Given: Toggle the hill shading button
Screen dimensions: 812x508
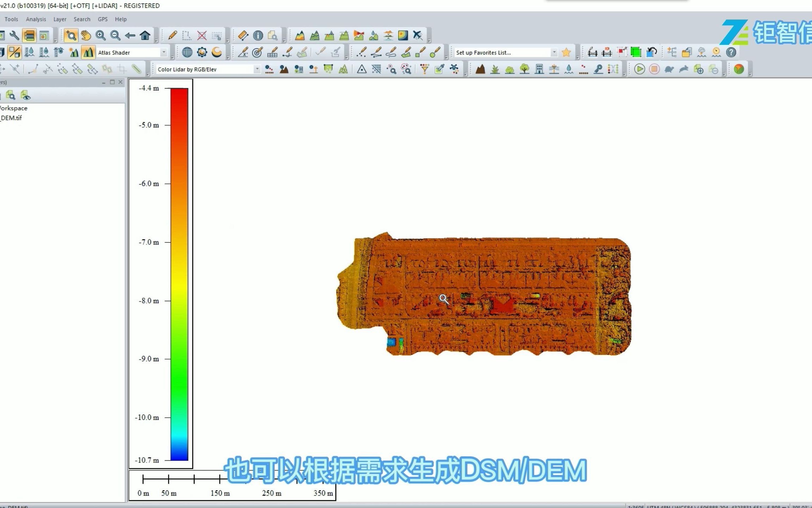Looking at the screenshot, I should click(88, 53).
